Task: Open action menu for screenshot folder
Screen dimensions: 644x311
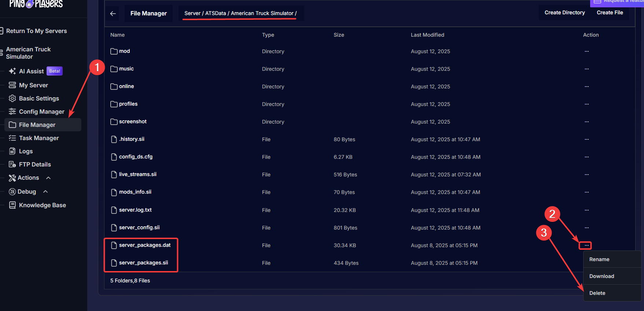Action: click(587, 122)
